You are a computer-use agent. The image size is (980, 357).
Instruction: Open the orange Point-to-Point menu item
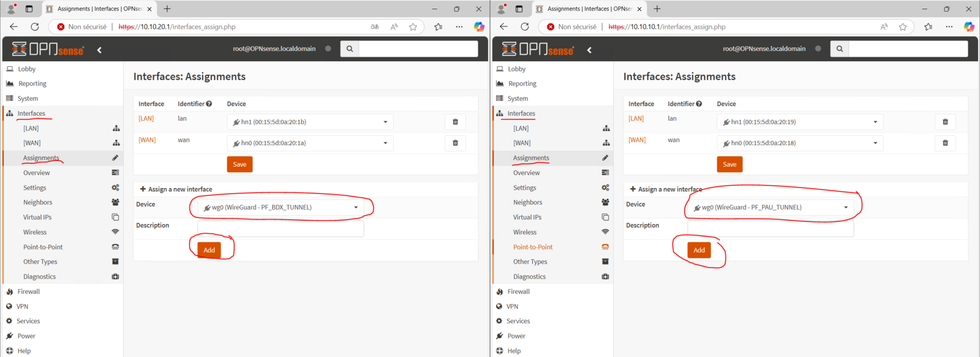tap(532, 247)
